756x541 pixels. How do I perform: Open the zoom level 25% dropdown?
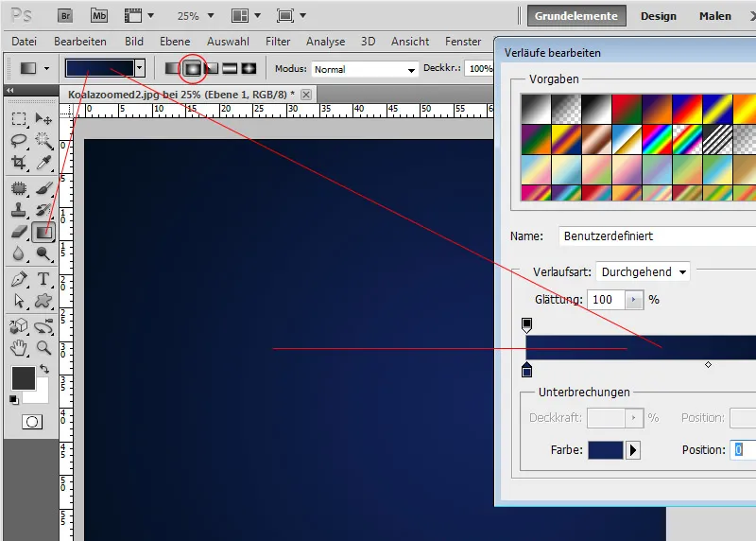210,15
